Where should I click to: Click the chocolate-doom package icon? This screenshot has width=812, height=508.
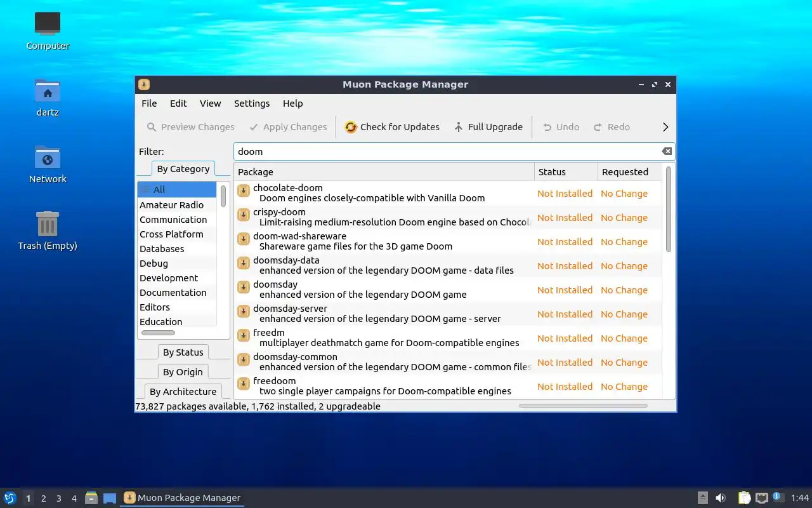click(x=243, y=190)
